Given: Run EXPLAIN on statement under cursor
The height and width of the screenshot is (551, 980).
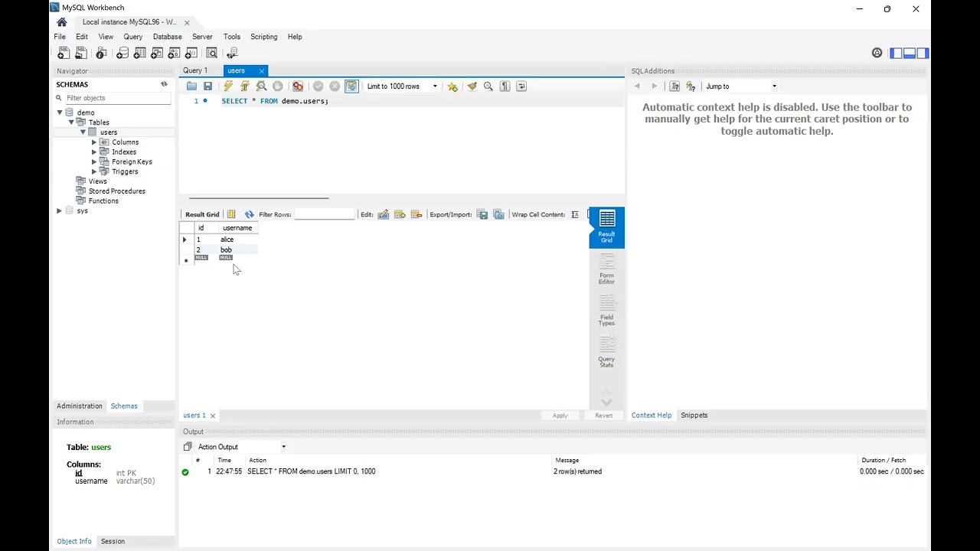Looking at the screenshot, I should point(261,86).
